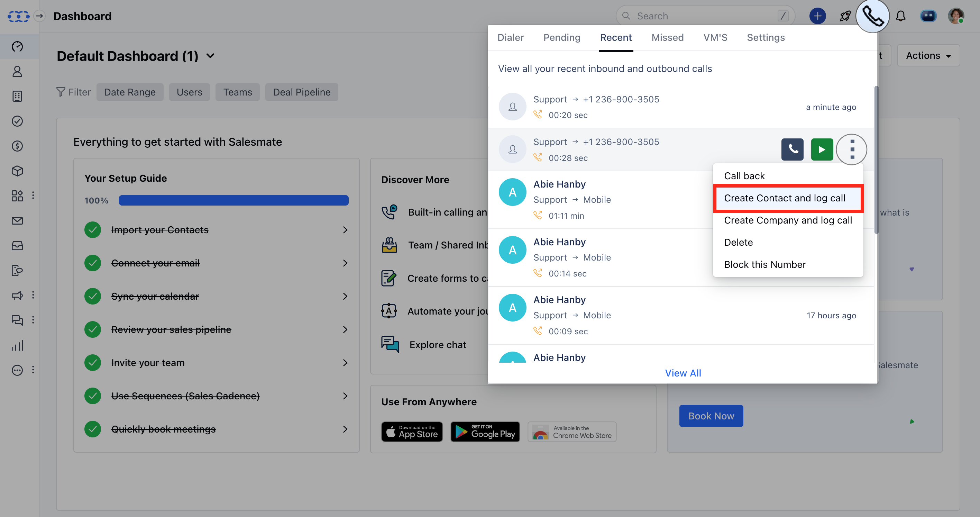Open the three-dot menu for second call
Screen dimensions: 980x517
pos(852,149)
